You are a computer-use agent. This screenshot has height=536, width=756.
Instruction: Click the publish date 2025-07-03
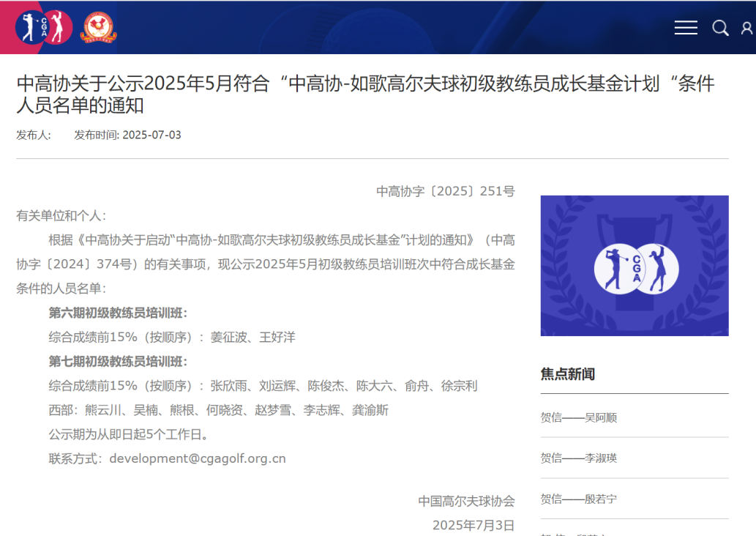(x=151, y=135)
